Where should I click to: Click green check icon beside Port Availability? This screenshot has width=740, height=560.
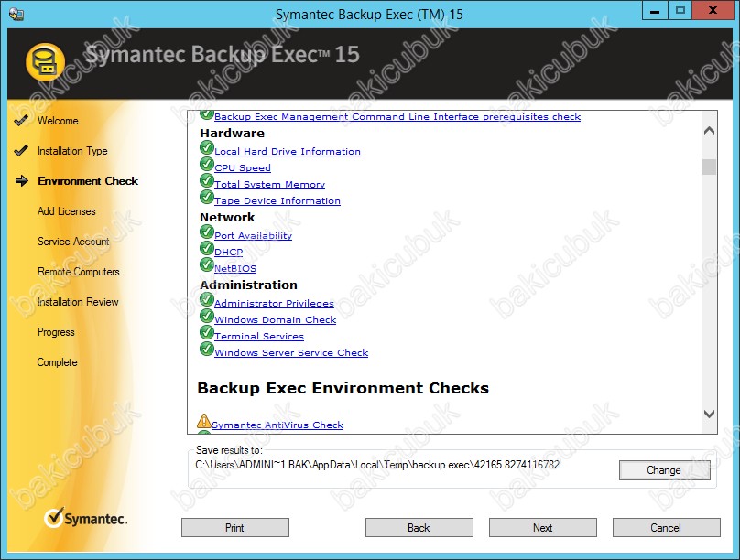pos(206,232)
